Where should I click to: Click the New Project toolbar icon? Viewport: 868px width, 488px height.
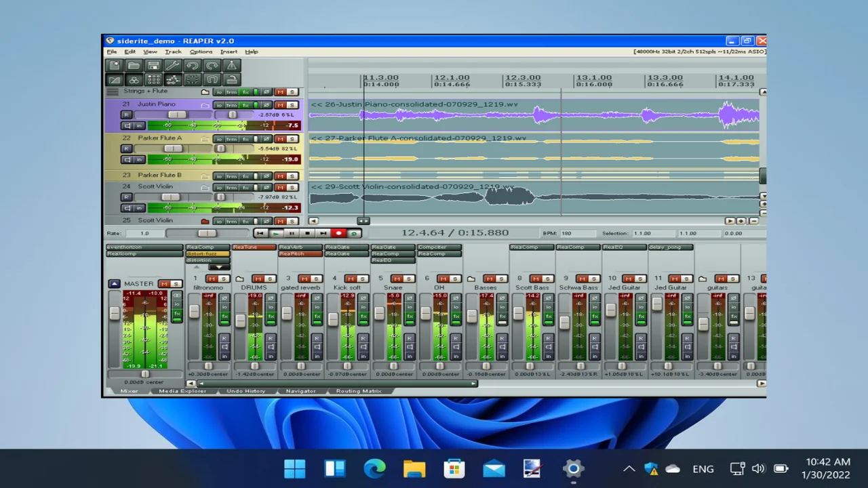[114, 65]
